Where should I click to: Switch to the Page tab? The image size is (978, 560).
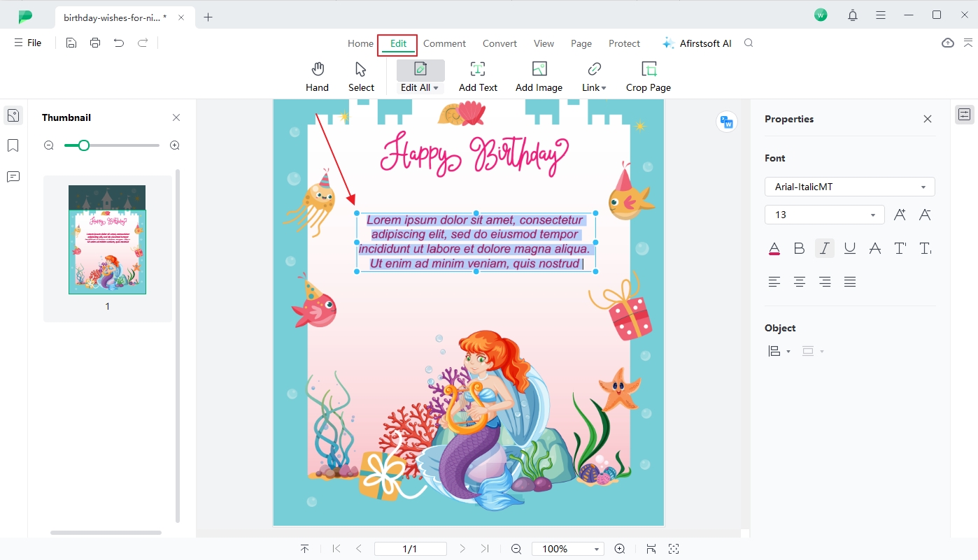(581, 43)
